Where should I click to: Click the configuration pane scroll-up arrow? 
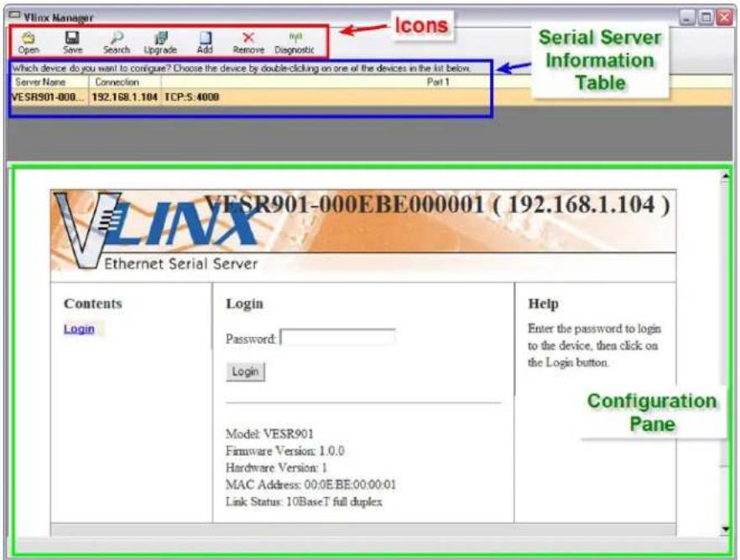click(726, 176)
